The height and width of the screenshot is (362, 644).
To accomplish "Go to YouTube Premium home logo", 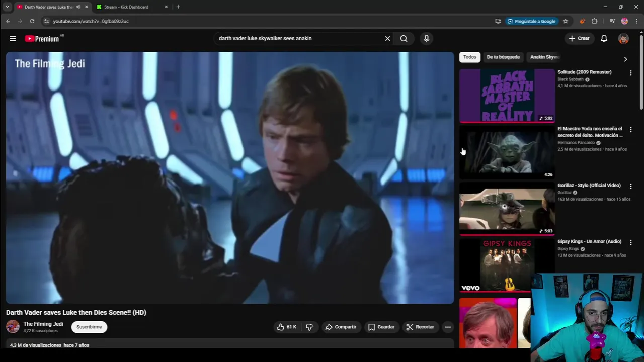I will [42, 38].
